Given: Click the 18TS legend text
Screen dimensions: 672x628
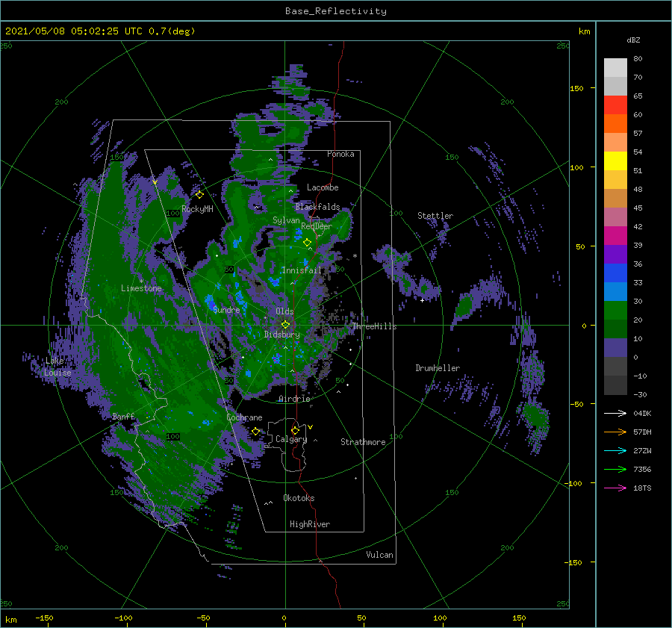Looking at the screenshot, I should click(642, 488).
